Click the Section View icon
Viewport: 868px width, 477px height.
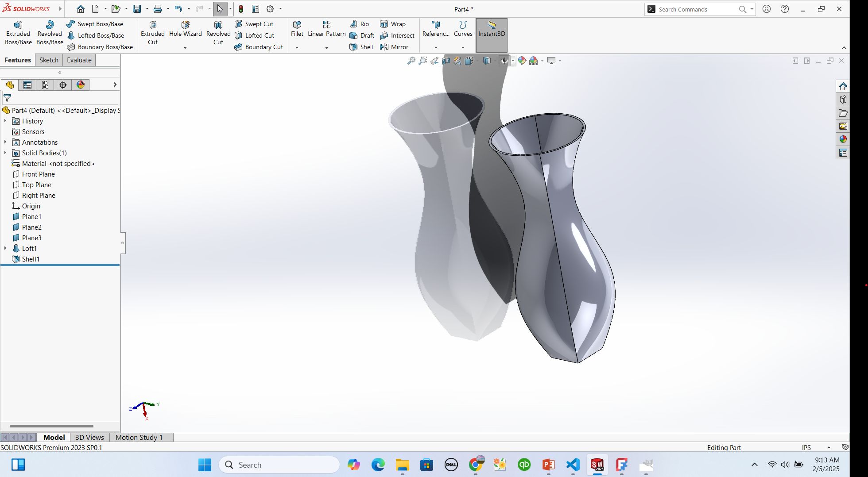click(x=446, y=61)
